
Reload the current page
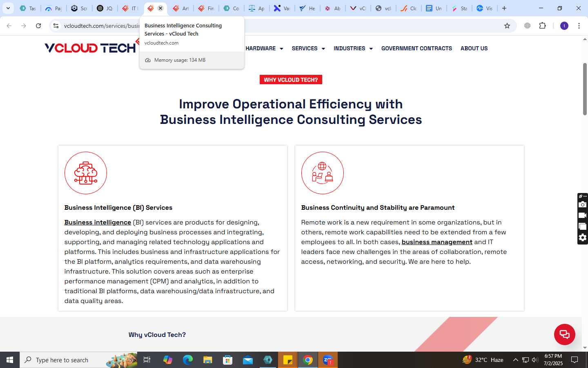coord(38,26)
